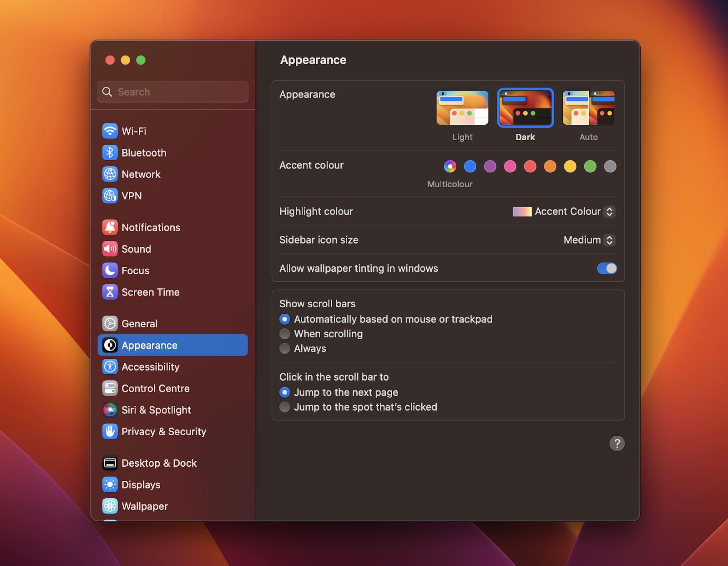
Task: Open the help question mark button
Action: (617, 444)
